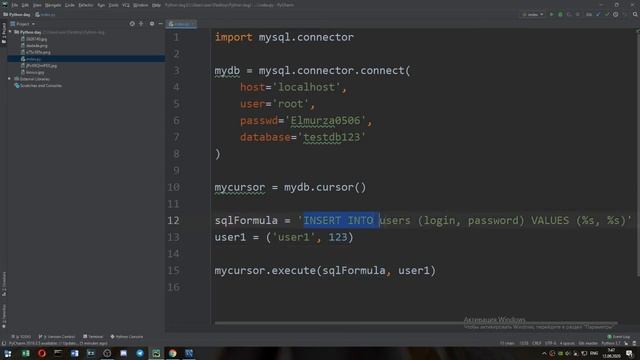Click 'mycursor = mydb.cursor()' line
This screenshot has height=360, width=640.
pos(290,187)
